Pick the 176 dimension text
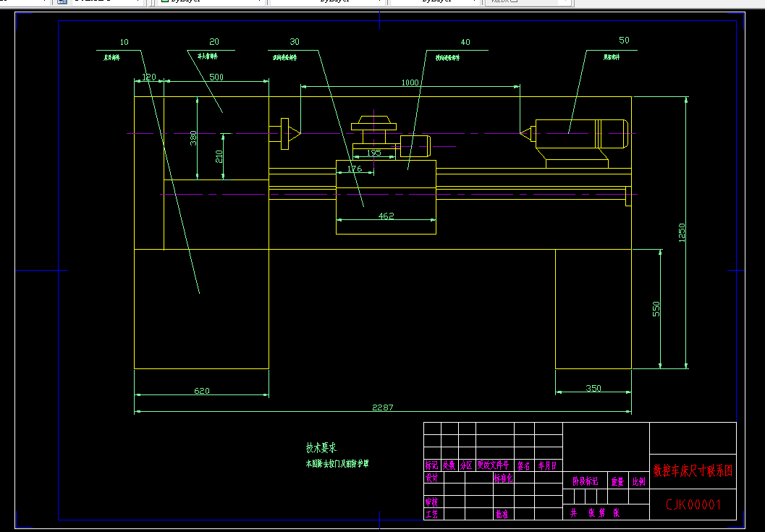This screenshot has height=532, width=765. coord(354,169)
